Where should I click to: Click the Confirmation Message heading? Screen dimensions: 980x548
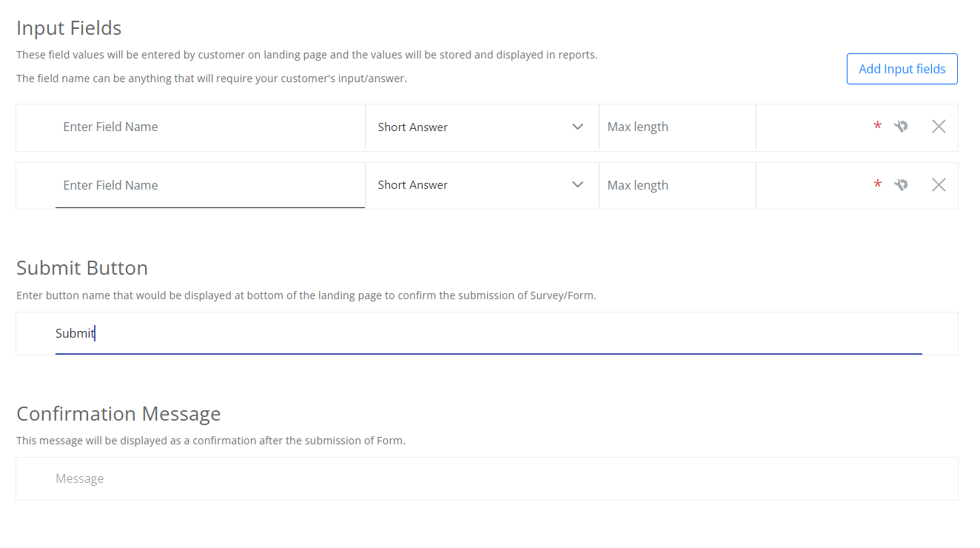(118, 413)
